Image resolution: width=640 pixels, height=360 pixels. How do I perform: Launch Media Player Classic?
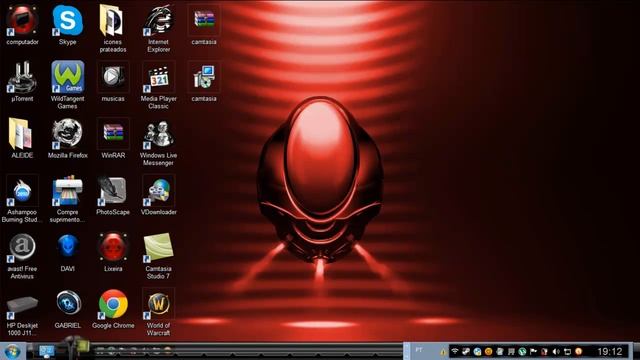[x=158, y=85]
